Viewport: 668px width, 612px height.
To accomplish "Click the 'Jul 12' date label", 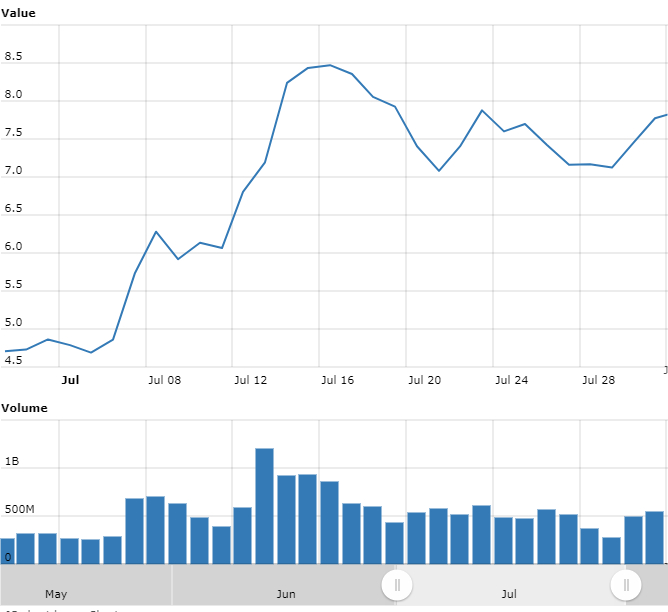I will [x=250, y=380].
